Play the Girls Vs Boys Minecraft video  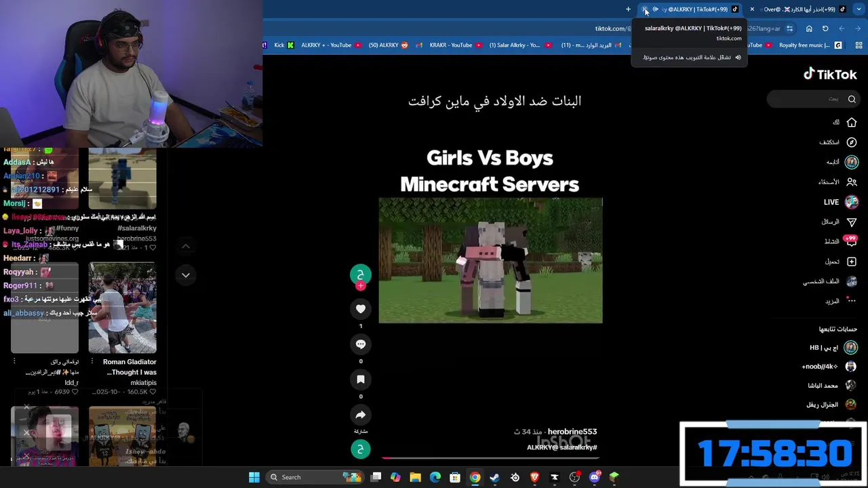490,260
